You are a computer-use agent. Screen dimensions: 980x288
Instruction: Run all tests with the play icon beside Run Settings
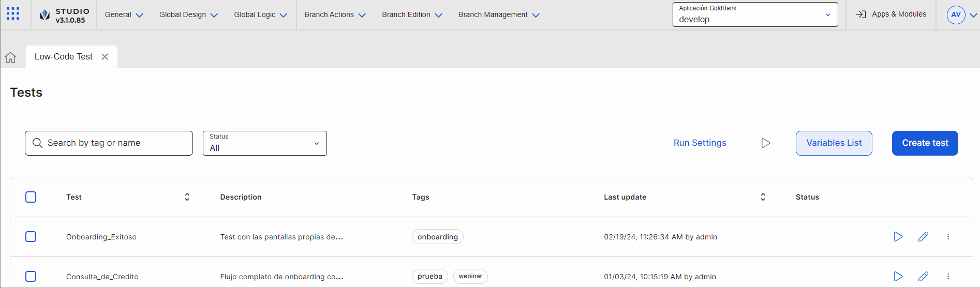[766, 143]
